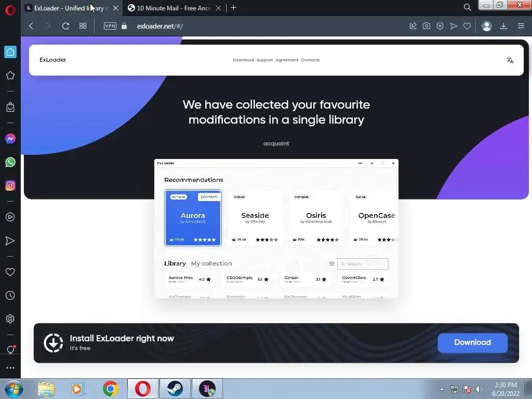This screenshot has width=532, height=399.
Task: Open Messenger in sidebar
Action: pos(10,139)
